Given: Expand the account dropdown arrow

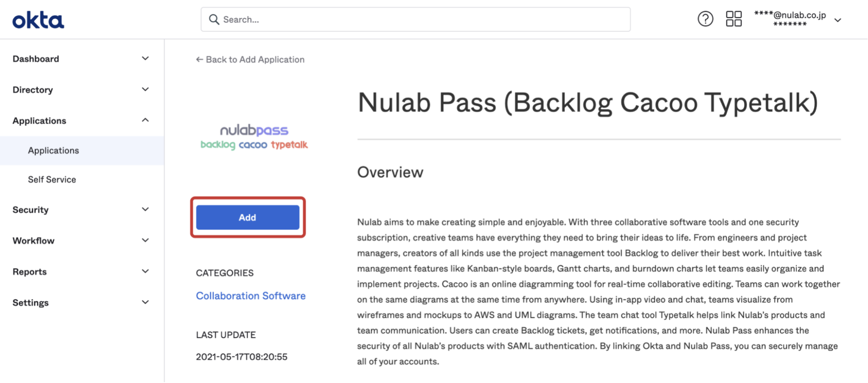Looking at the screenshot, I should click(x=838, y=20).
